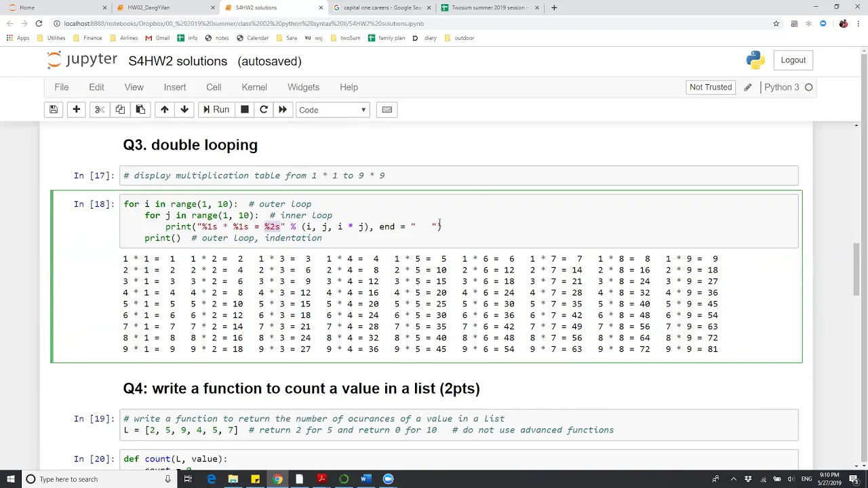Screen dimensions: 868x488
Task: Click the In [19] code cell
Action: pyautogui.click(x=459, y=424)
